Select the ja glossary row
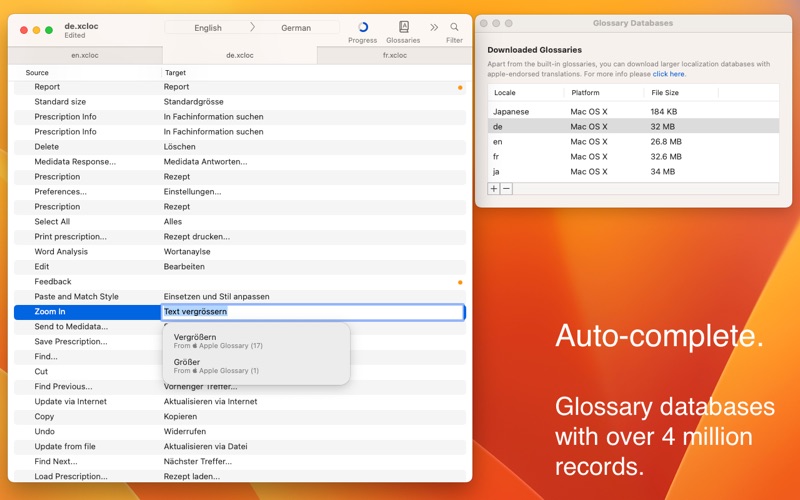 point(633,171)
